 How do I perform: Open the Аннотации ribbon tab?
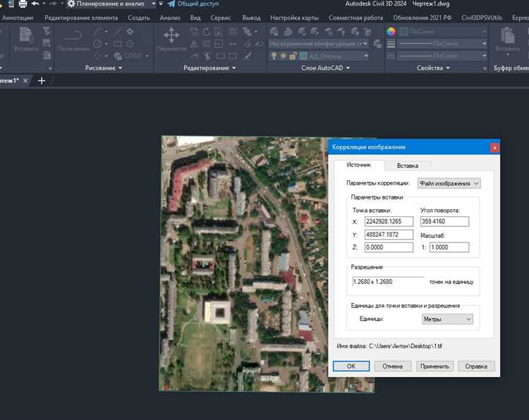point(18,18)
